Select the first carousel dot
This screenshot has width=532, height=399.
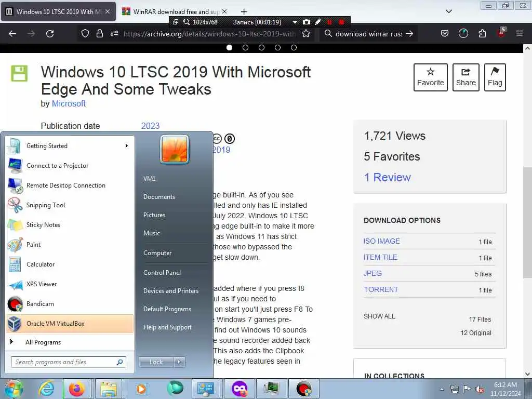229,47
